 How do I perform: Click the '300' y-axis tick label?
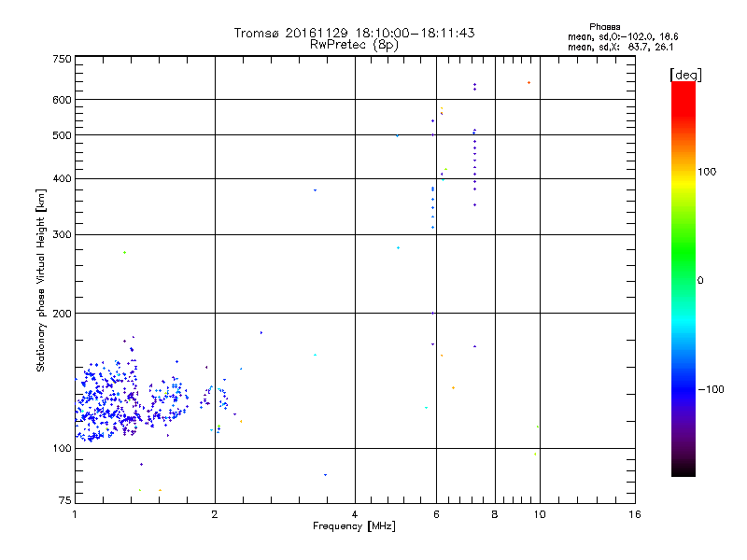(62, 234)
